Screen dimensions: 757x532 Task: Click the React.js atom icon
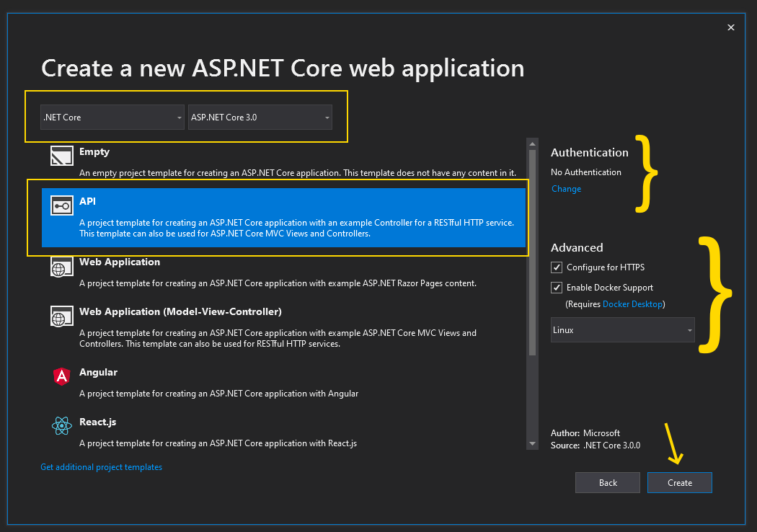(x=62, y=426)
